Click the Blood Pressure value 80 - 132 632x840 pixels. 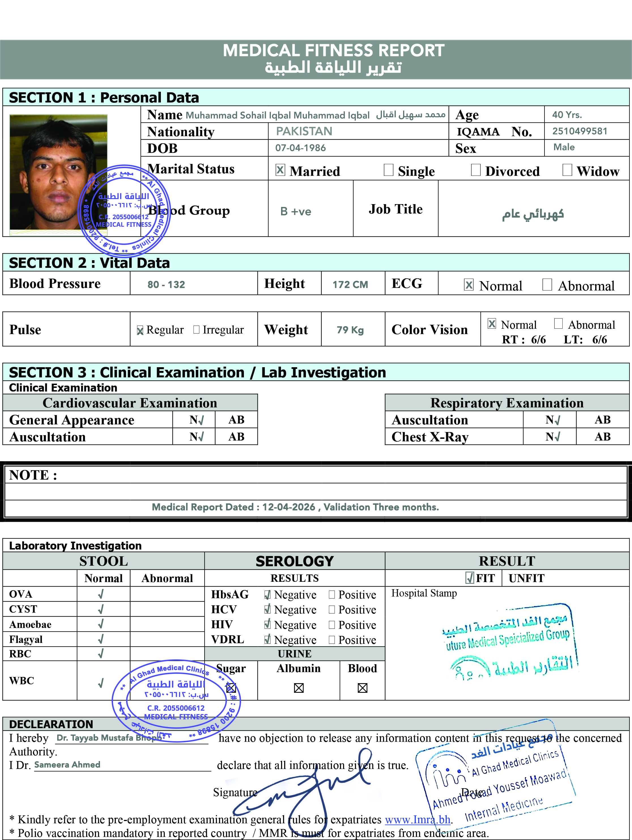(x=166, y=285)
